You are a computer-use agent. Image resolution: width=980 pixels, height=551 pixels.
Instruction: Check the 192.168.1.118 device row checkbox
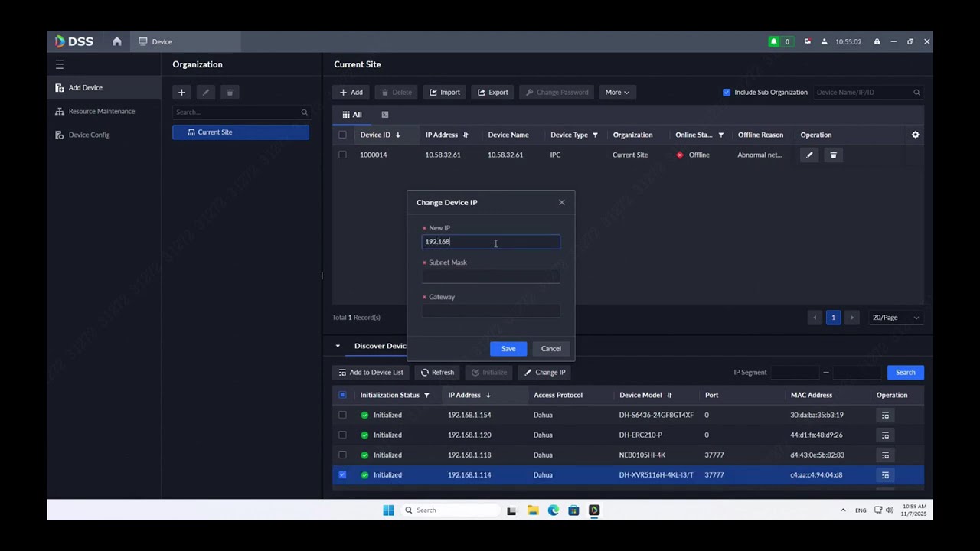click(342, 455)
